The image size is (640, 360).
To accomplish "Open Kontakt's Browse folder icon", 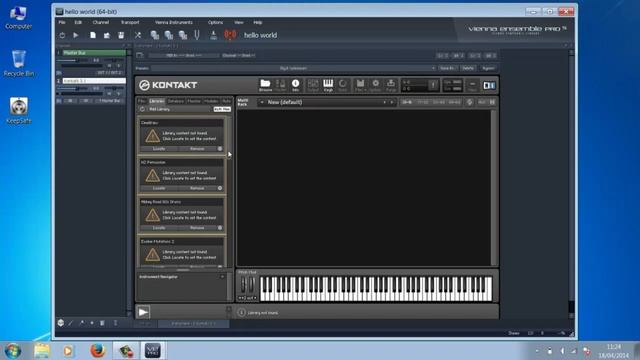I will (x=265, y=85).
